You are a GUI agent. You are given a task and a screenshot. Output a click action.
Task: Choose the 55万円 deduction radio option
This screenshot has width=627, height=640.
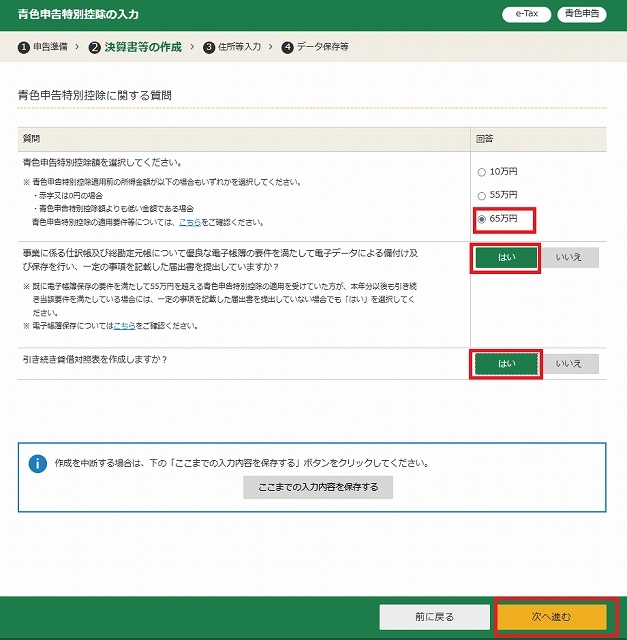pyautogui.click(x=483, y=195)
